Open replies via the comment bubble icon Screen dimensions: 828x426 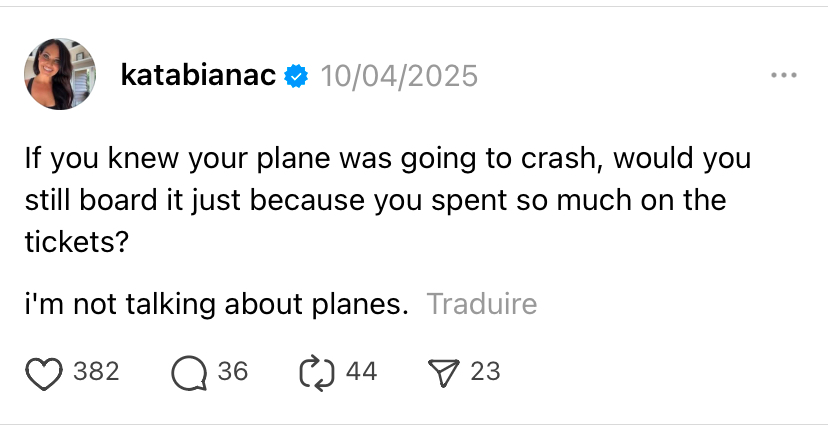click(188, 372)
